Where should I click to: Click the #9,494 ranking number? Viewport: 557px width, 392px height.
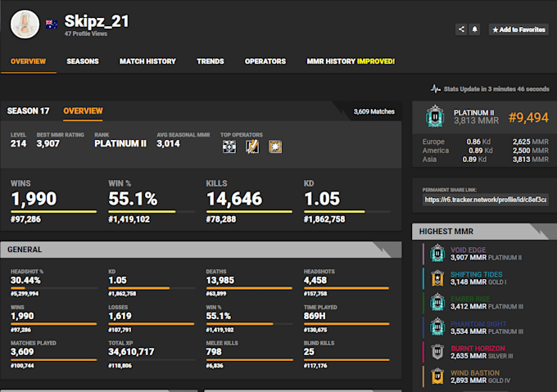click(x=528, y=117)
